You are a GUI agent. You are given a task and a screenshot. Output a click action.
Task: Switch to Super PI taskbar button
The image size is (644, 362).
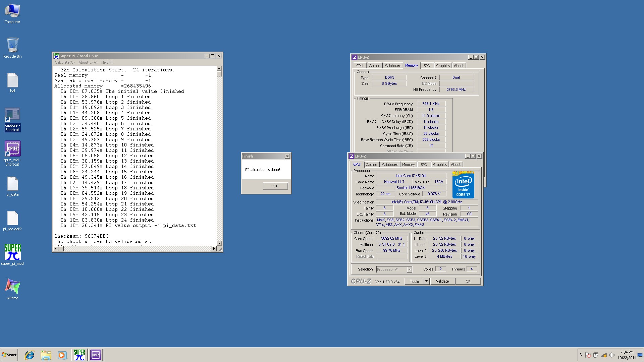click(x=79, y=355)
